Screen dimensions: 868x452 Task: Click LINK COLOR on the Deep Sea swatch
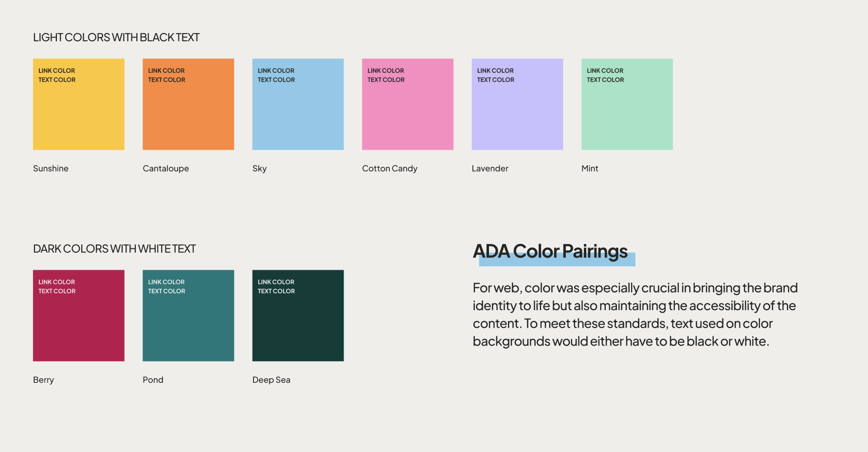(276, 282)
